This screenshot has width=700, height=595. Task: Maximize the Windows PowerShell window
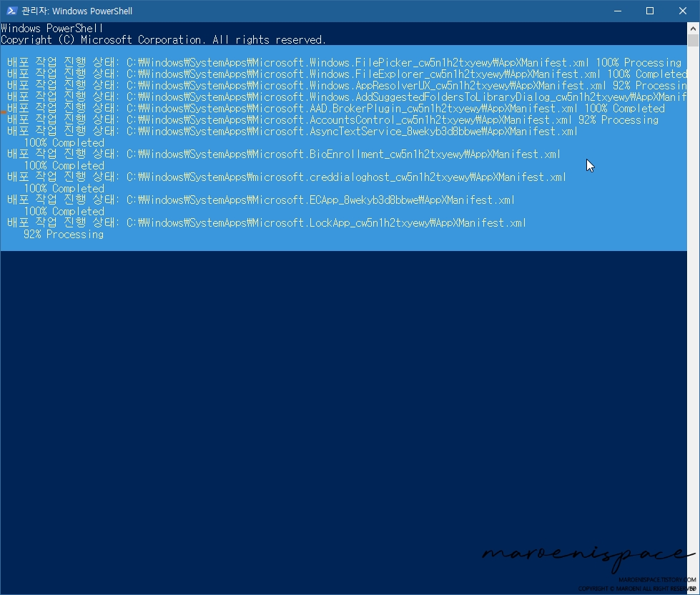pos(650,11)
